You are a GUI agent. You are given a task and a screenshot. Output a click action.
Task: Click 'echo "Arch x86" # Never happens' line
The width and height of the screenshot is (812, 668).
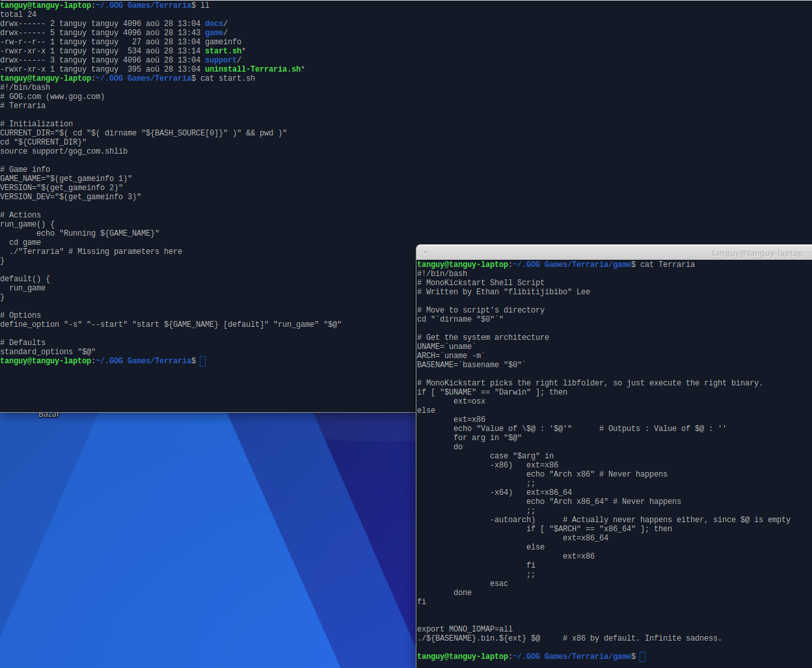pos(597,474)
